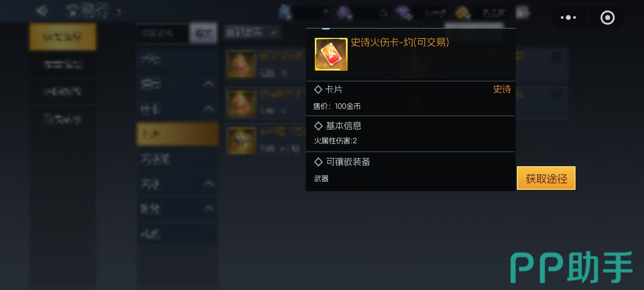Select the gold highlighted category in filter list
The width and height of the screenshot is (644, 290).
click(x=177, y=134)
